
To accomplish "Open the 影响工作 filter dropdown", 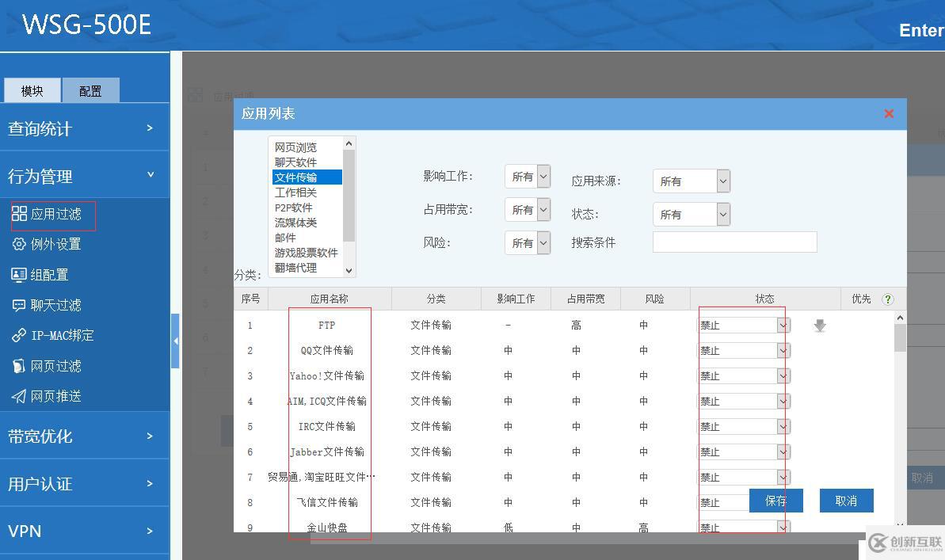I will point(528,176).
